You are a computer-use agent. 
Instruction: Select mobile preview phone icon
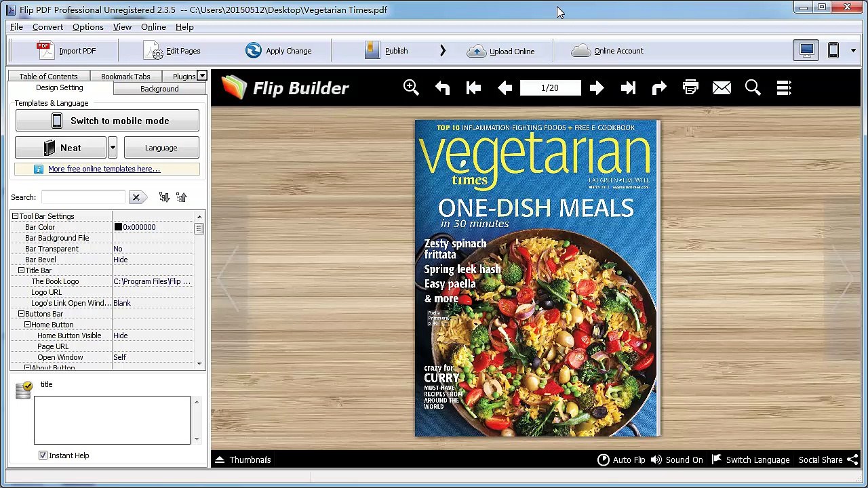pyautogui.click(x=833, y=50)
